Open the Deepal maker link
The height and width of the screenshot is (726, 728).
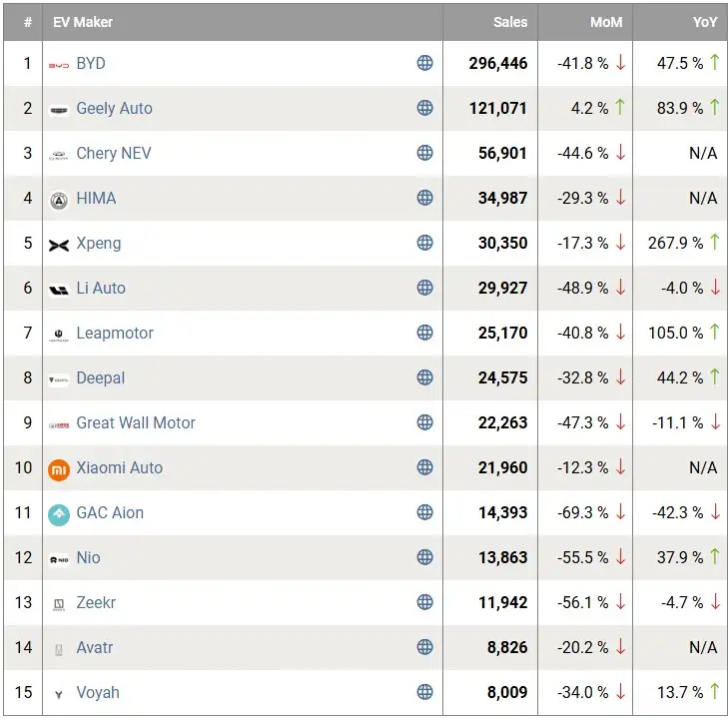tap(101, 377)
